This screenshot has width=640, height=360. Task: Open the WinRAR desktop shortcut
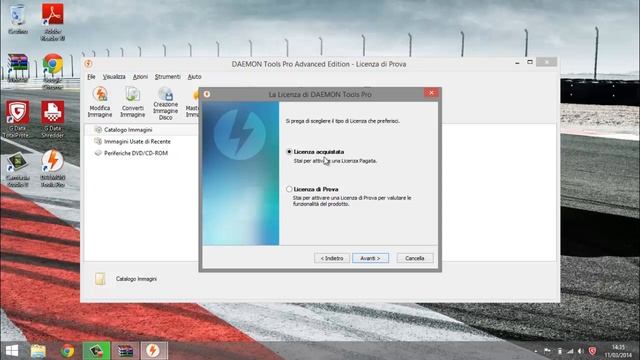tap(18, 68)
